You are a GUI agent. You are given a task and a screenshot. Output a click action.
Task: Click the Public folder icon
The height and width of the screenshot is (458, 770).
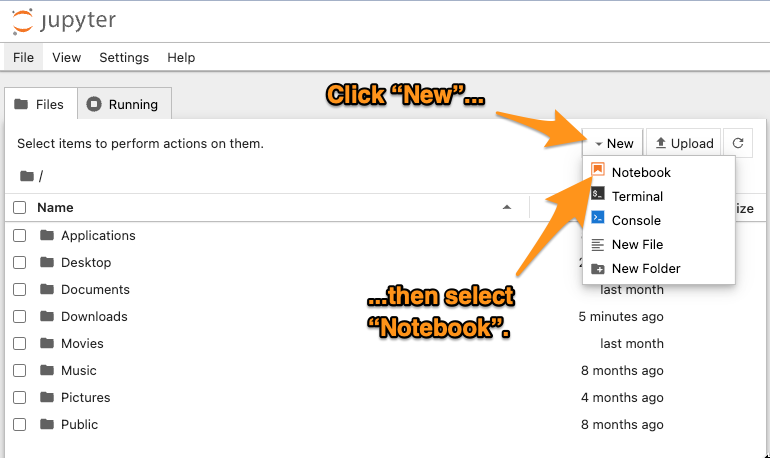[47, 424]
